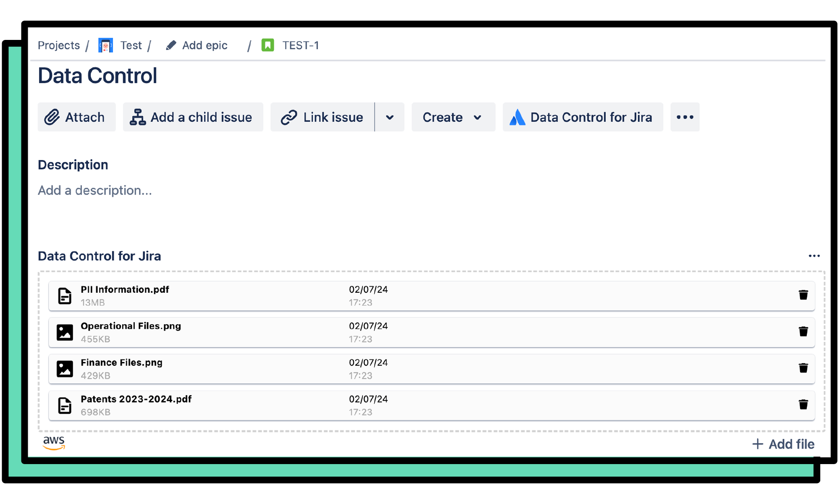Screen dimensions: 840x504
Task: Click the Projects breadcrumb navigation item
Action: tap(58, 45)
